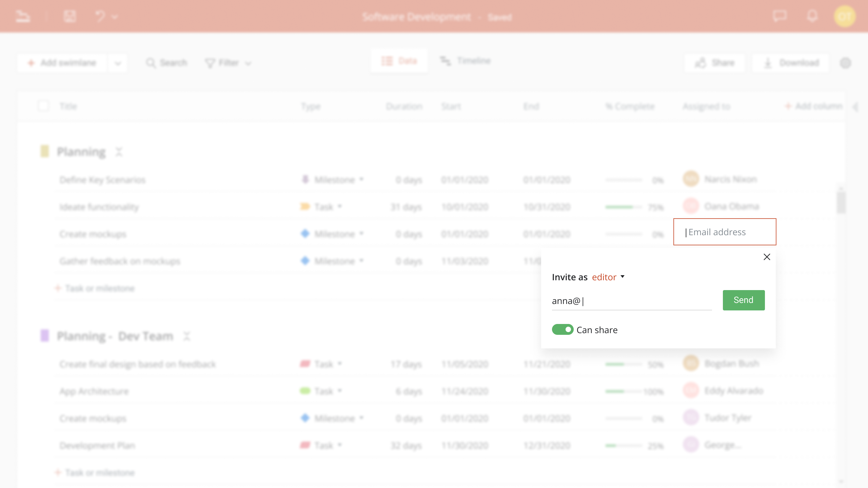Check the select-all checkbox in the Title header
This screenshot has height=488, width=868.
(44, 106)
